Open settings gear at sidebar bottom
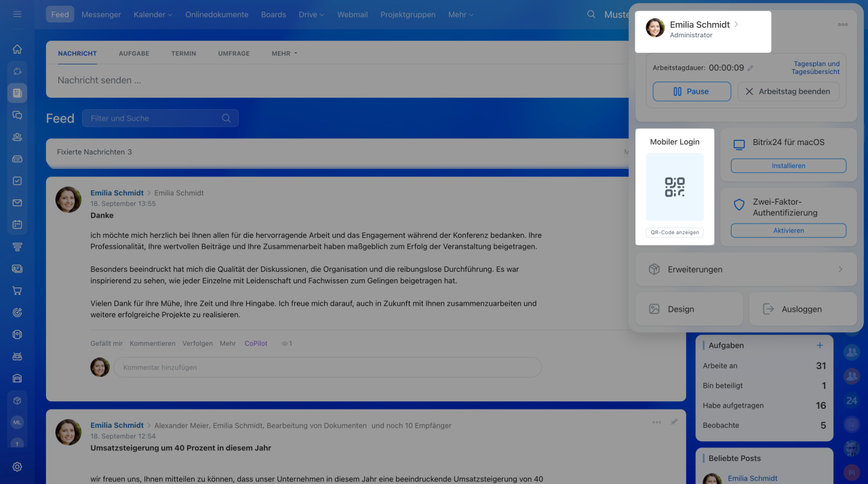The height and width of the screenshot is (484, 868). (17, 466)
